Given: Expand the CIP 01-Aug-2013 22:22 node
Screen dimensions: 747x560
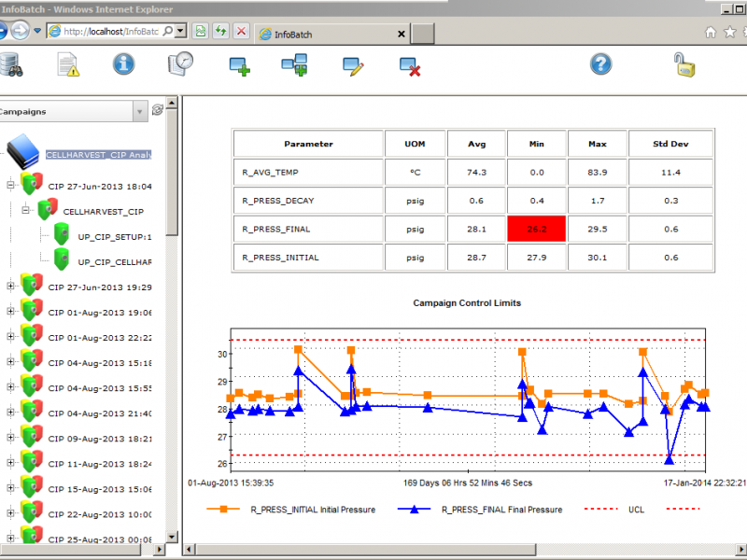Looking at the screenshot, I should click(x=10, y=336).
